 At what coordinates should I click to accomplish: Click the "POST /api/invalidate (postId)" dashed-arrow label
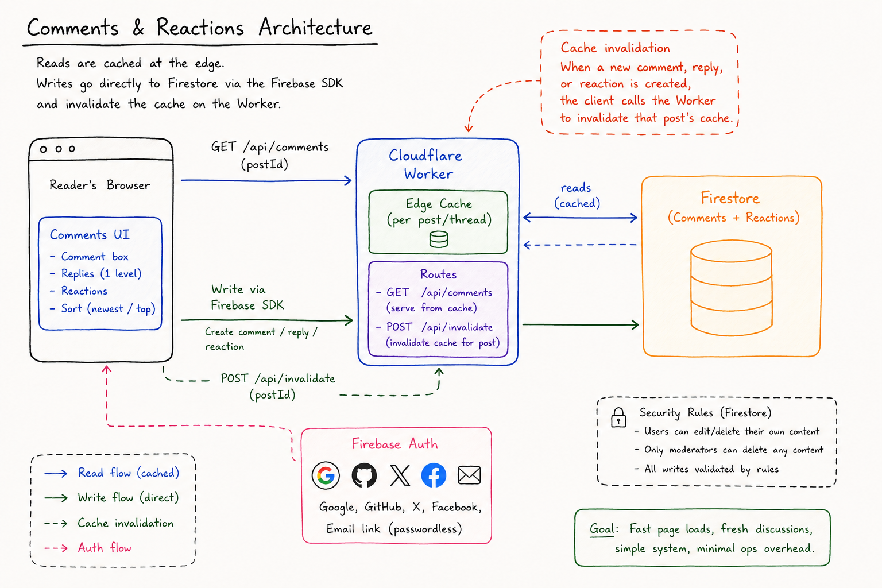pos(277,386)
